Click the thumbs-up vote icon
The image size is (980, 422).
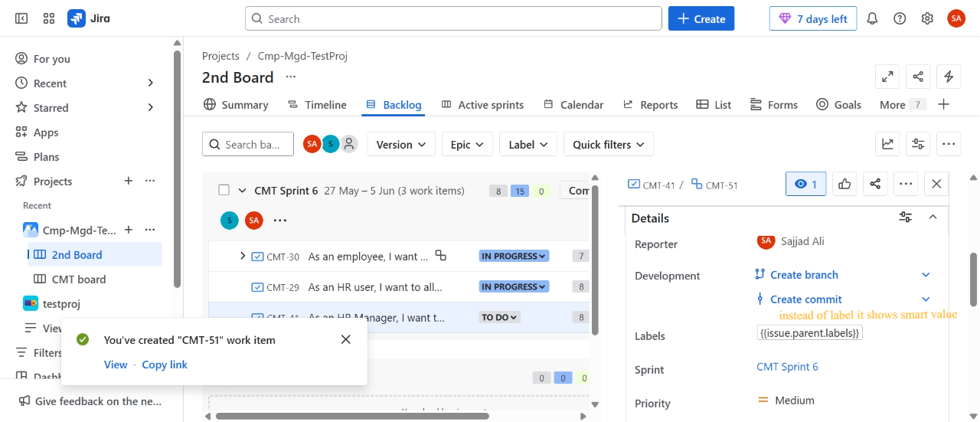[844, 184]
